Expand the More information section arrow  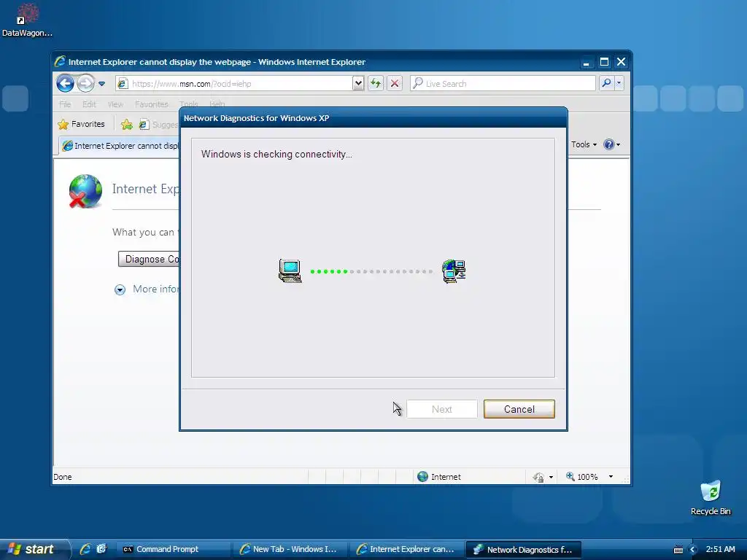[120, 289]
